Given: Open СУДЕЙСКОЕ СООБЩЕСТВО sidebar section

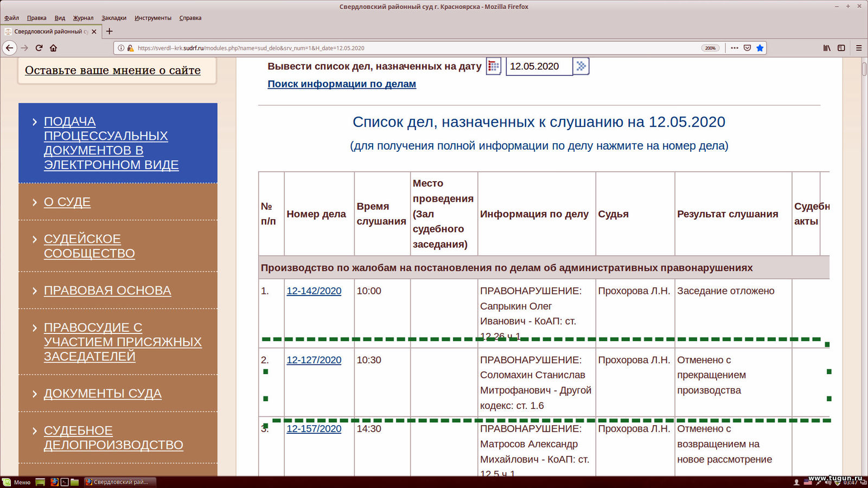Looking at the screenshot, I should 90,246.
